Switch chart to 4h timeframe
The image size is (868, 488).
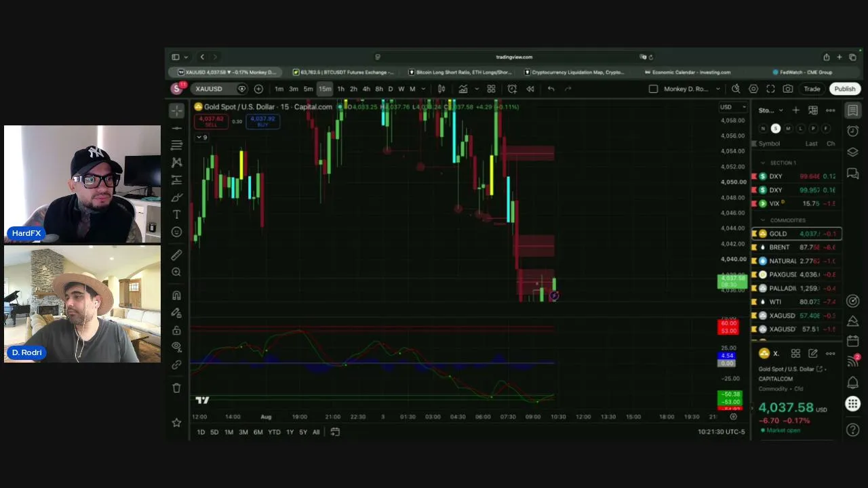tap(366, 89)
